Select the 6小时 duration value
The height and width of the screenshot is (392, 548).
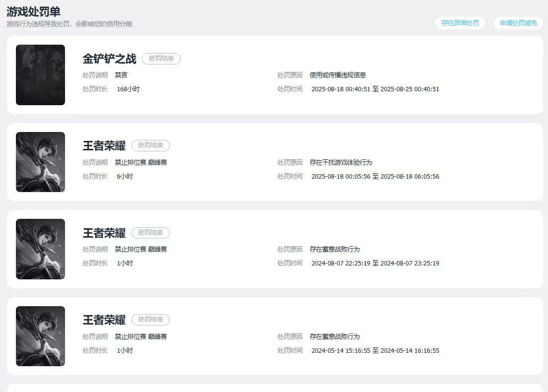coord(125,177)
